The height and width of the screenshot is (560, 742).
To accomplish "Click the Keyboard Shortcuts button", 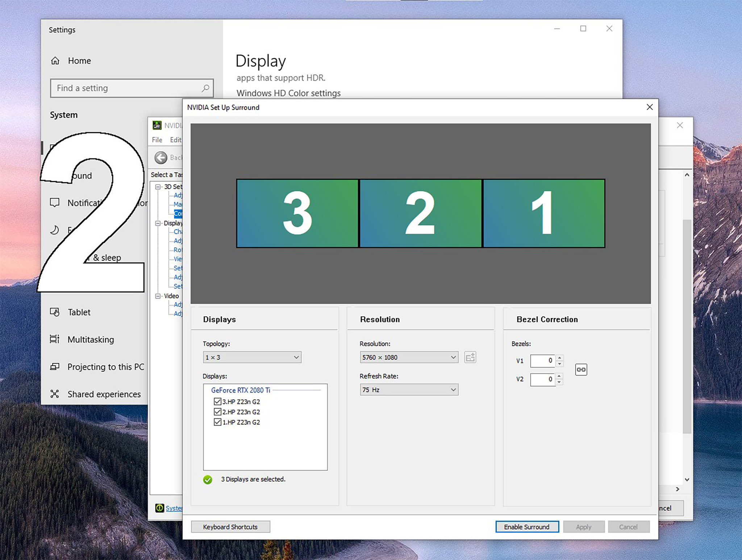I will 230,527.
